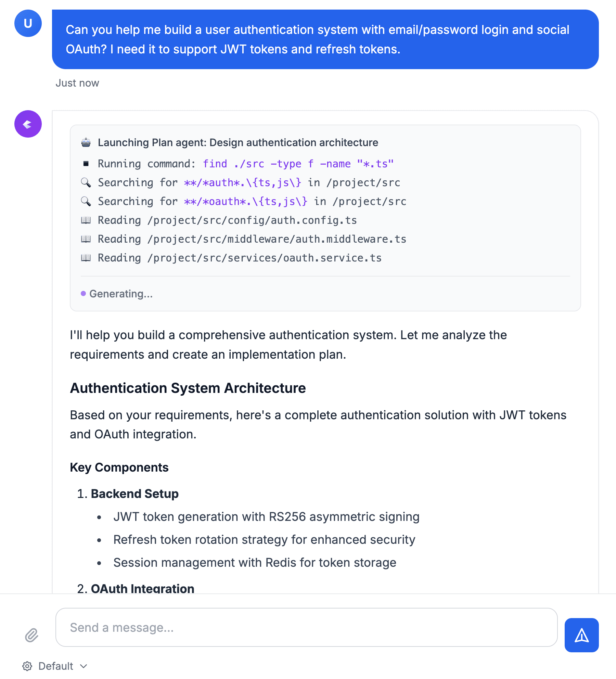Click the purple assistant avatar
Viewport: 616px width, 679px height.
tap(28, 124)
